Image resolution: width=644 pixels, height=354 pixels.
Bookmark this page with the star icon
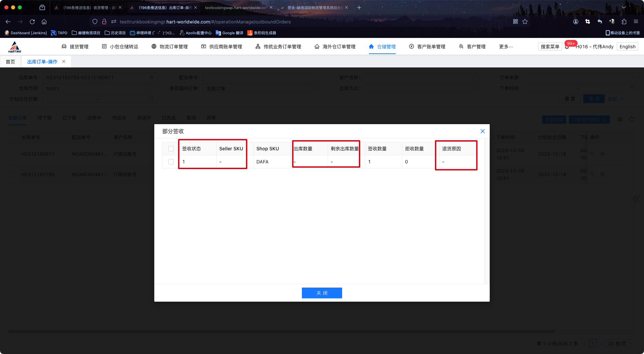pos(525,22)
